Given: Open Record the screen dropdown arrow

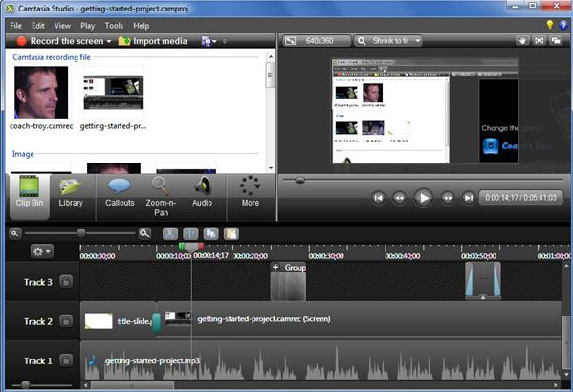Looking at the screenshot, I should tap(109, 42).
